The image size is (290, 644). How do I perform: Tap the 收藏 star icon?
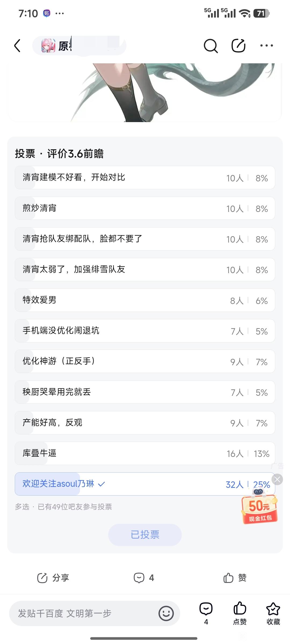[x=273, y=614]
